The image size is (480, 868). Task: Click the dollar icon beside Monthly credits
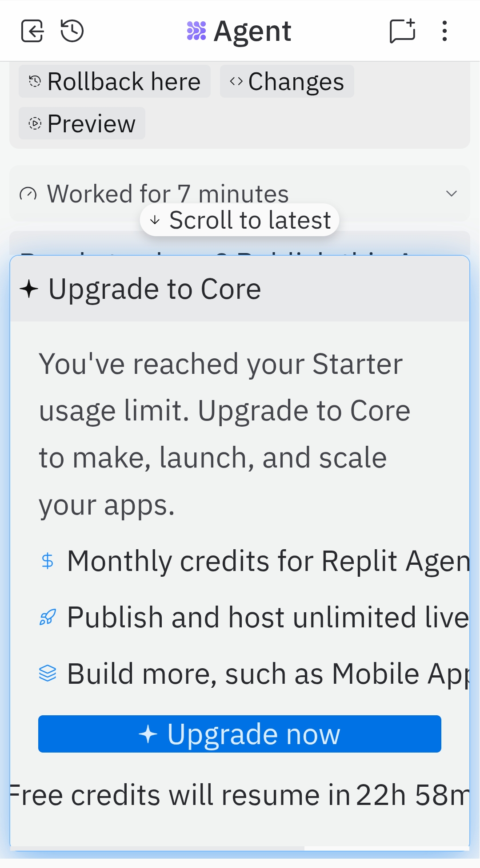pyautogui.click(x=48, y=561)
